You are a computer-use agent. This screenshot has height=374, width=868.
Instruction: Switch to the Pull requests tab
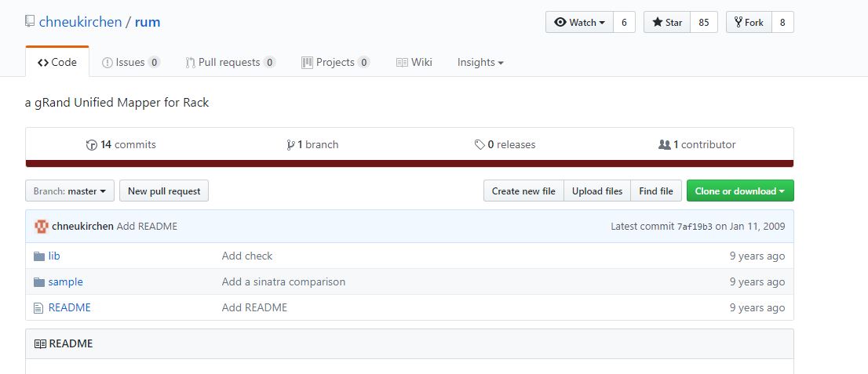231,63
